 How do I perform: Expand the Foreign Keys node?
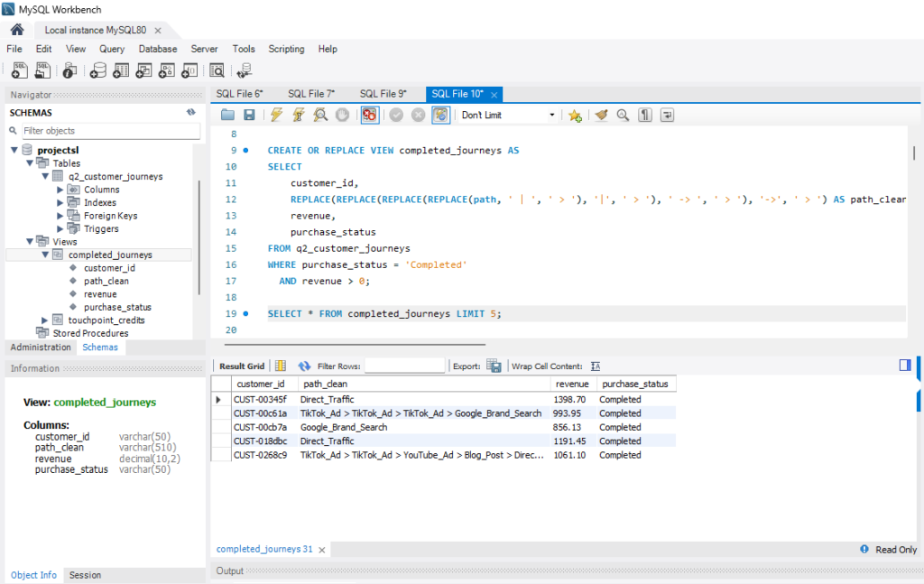(x=60, y=216)
